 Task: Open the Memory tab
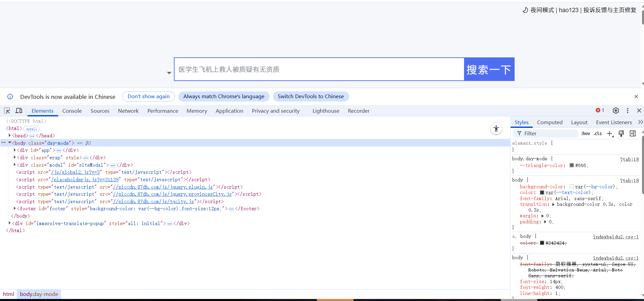click(197, 111)
